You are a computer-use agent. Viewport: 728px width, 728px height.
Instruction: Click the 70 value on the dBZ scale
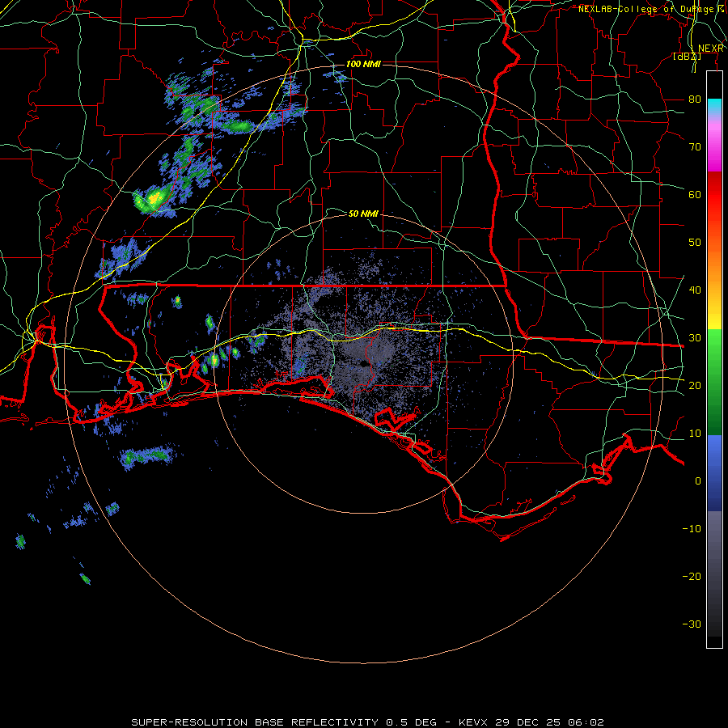pyautogui.click(x=695, y=146)
